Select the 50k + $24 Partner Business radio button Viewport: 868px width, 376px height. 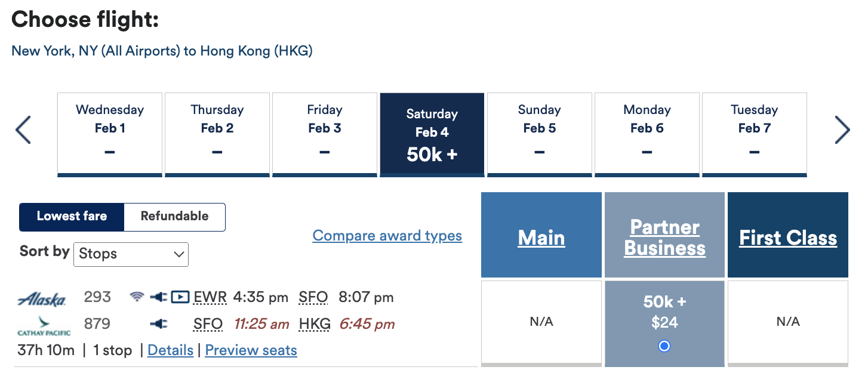[x=664, y=346]
